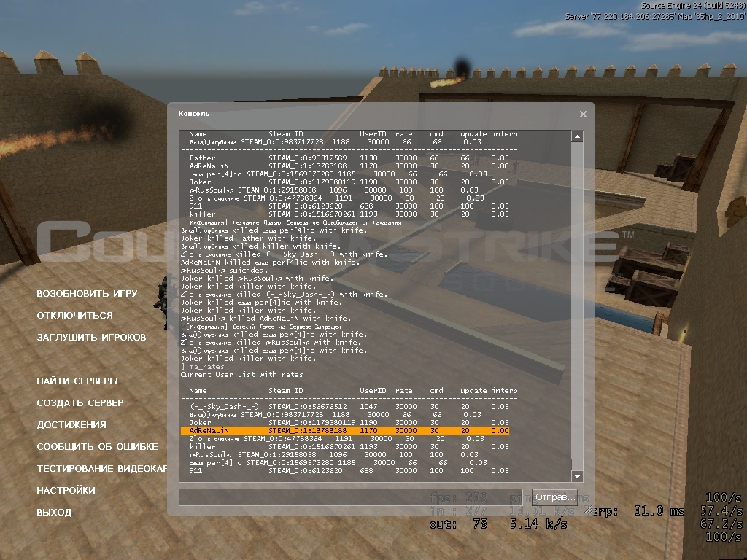Click the RusSoul "suicided." console line

click(x=225, y=270)
